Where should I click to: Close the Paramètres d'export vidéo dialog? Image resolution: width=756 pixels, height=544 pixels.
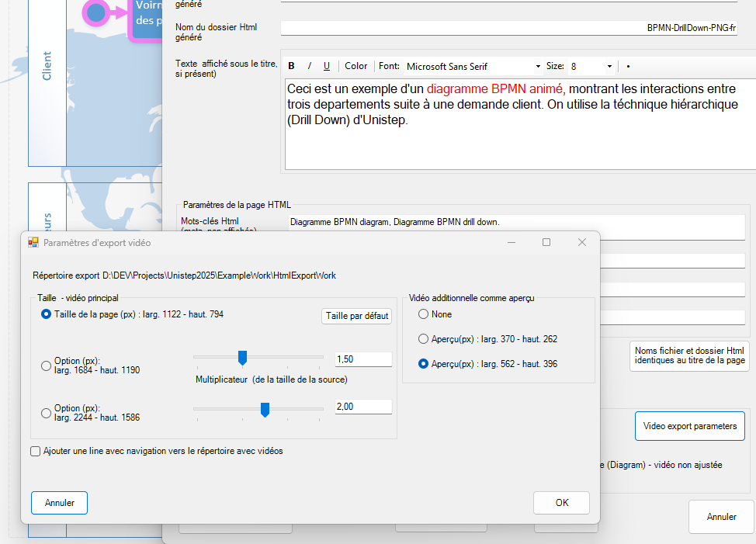click(582, 243)
